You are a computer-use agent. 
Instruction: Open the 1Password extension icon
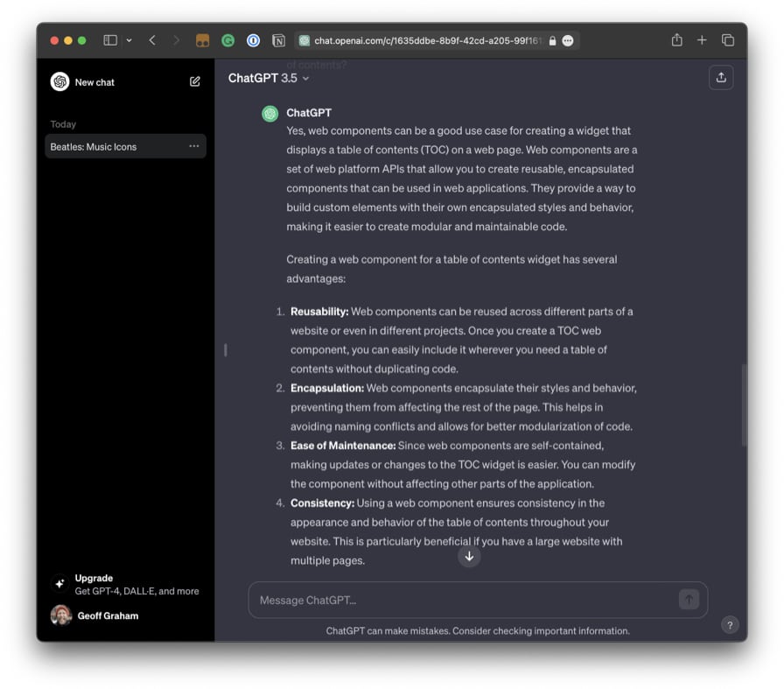click(x=253, y=40)
